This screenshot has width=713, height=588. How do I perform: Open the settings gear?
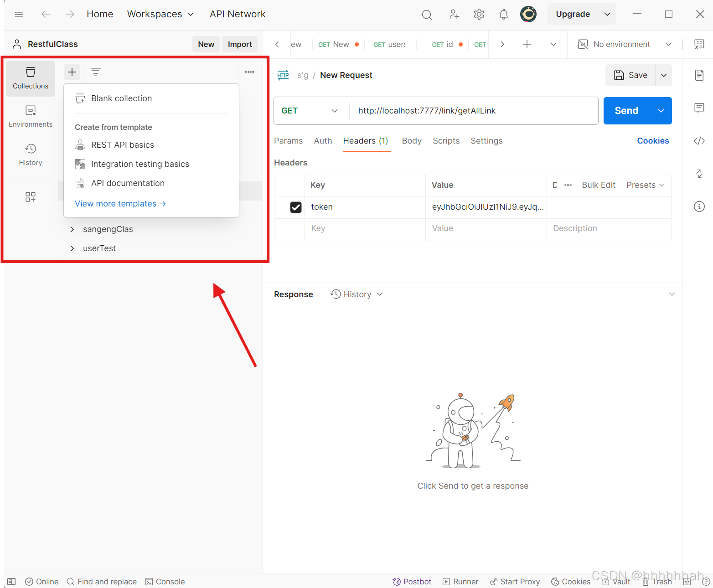(479, 15)
